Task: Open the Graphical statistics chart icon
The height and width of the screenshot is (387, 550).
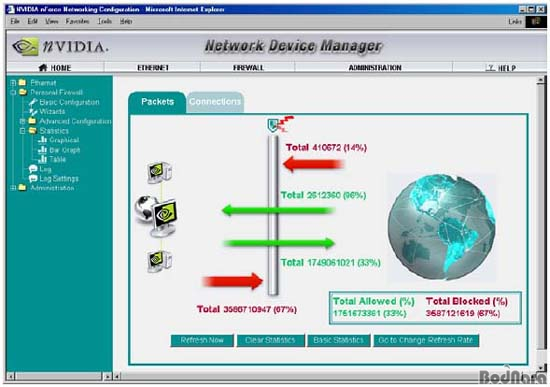Action: click(42, 140)
